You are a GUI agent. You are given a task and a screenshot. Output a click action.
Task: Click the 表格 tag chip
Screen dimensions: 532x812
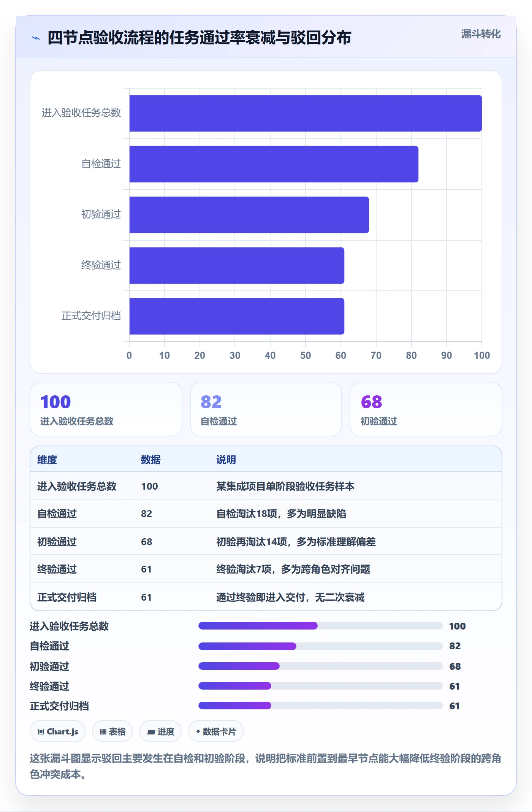[x=112, y=731]
